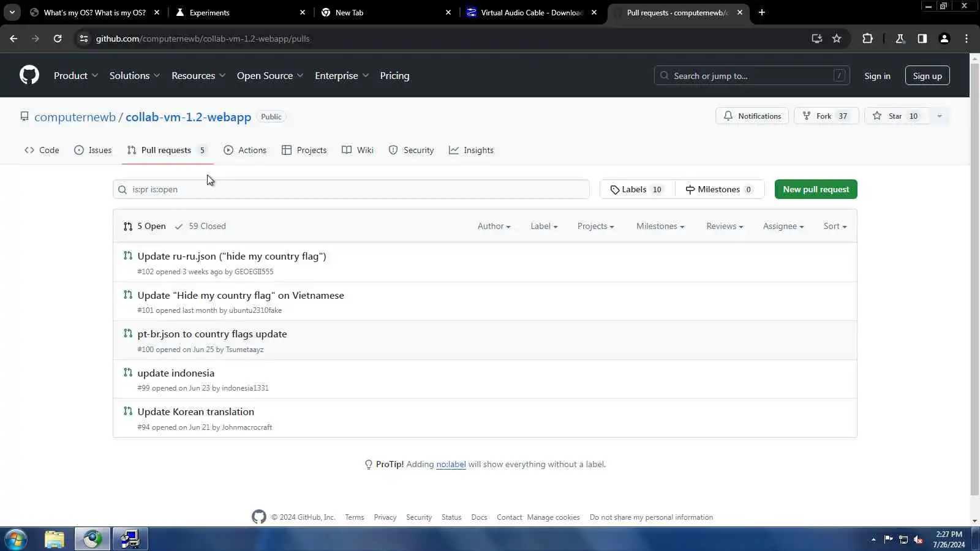Switch to the Code tab
The width and height of the screenshot is (980, 551).
(x=42, y=150)
